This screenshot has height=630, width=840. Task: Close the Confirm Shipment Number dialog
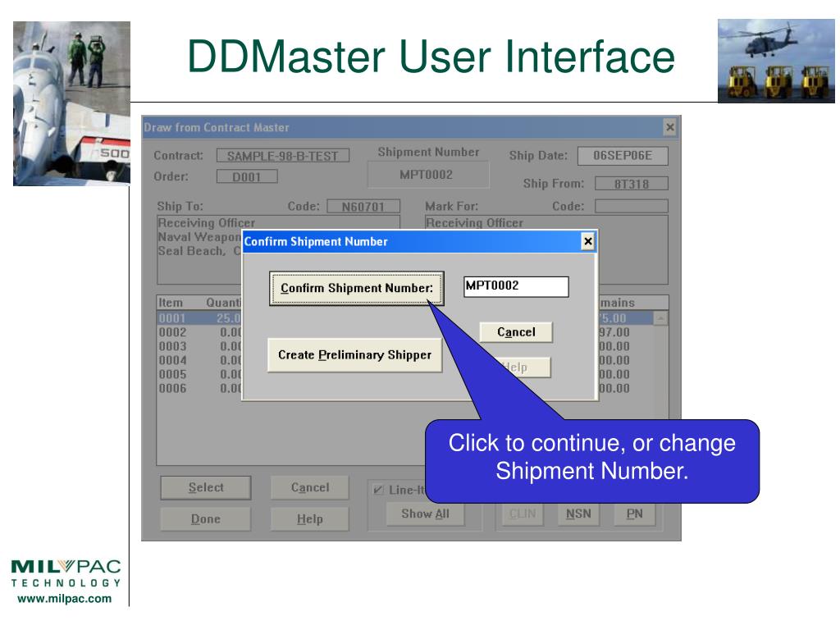pos(587,242)
